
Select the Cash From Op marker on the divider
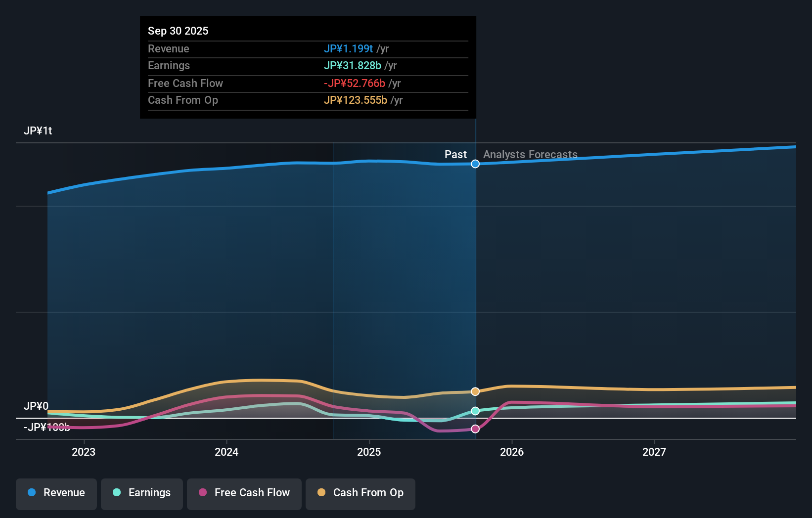pos(475,391)
